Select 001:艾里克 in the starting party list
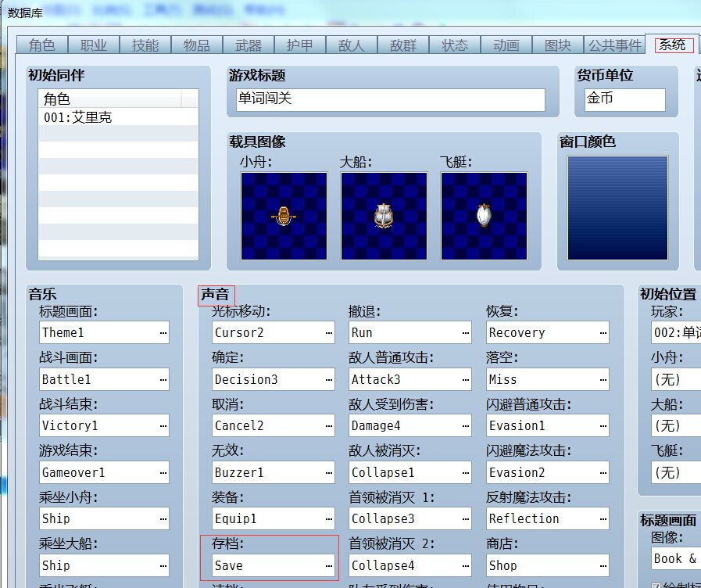 [119, 117]
